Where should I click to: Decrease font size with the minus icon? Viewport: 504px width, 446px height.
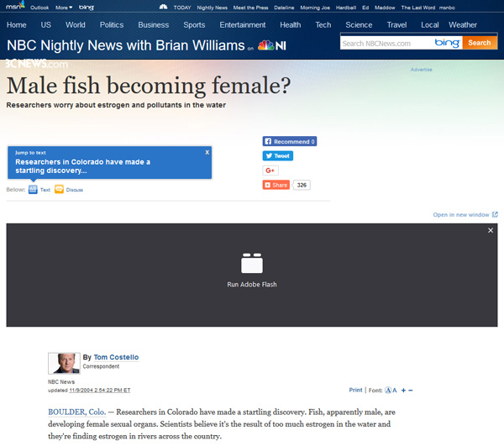tap(411, 391)
